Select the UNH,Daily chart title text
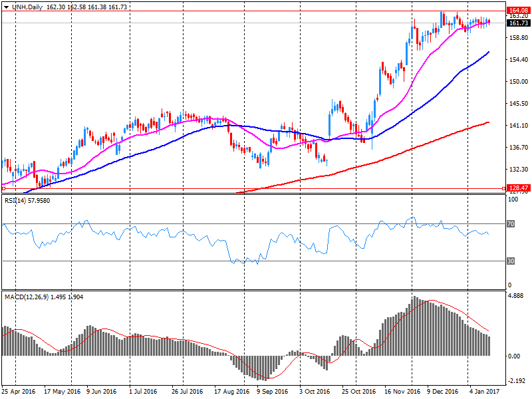This screenshot has height=399, width=532. [27, 7]
